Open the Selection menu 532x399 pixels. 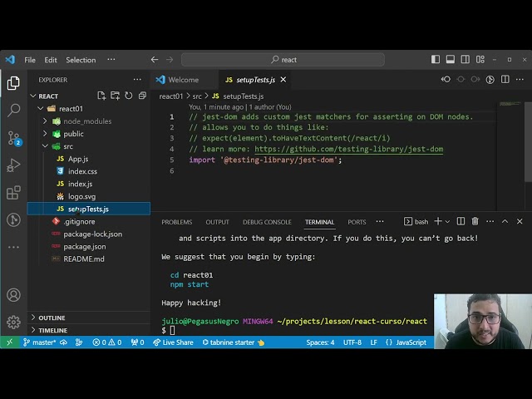tap(81, 60)
